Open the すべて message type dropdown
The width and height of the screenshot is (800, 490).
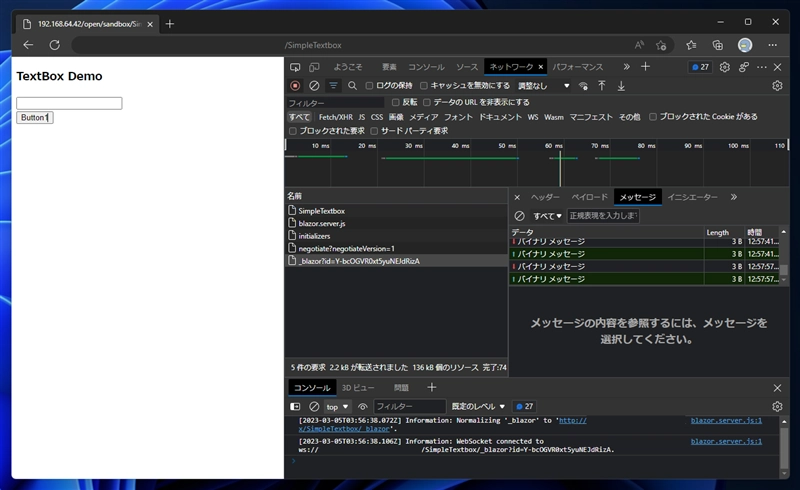(x=547, y=216)
